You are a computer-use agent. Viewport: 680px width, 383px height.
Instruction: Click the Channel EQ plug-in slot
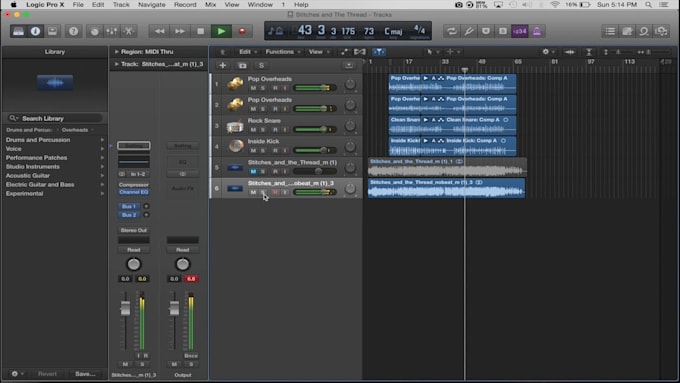coord(134,192)
